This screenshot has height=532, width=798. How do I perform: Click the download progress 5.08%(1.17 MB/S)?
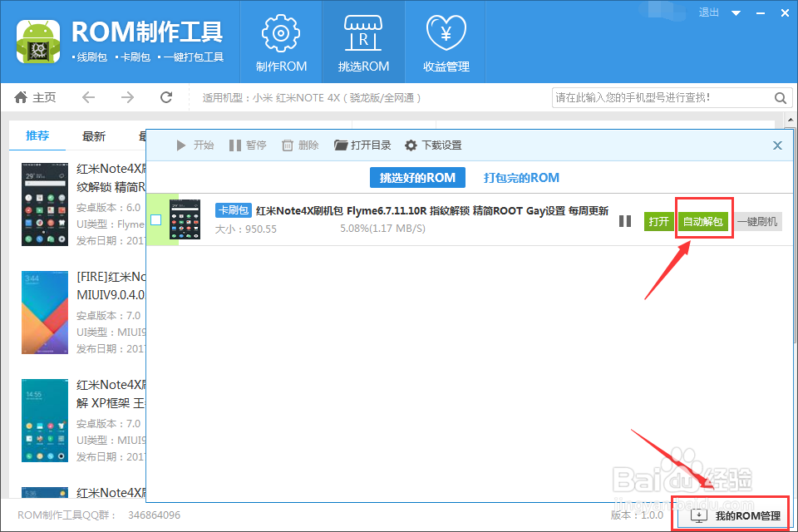(382, 229)
